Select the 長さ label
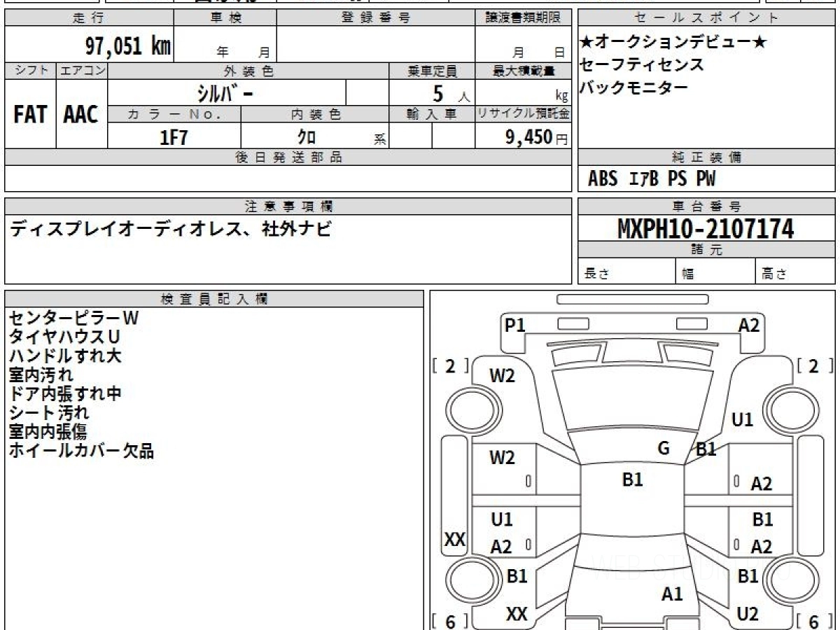 click(597, 274)
